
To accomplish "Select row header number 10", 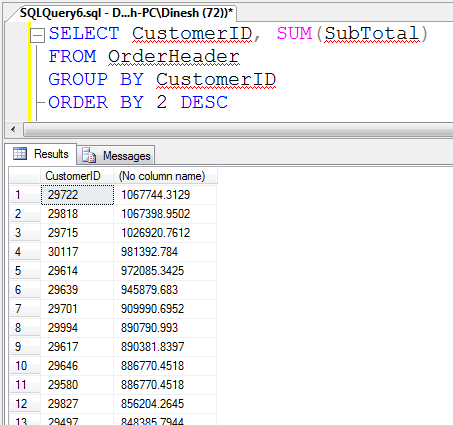I will coord(25,366).
